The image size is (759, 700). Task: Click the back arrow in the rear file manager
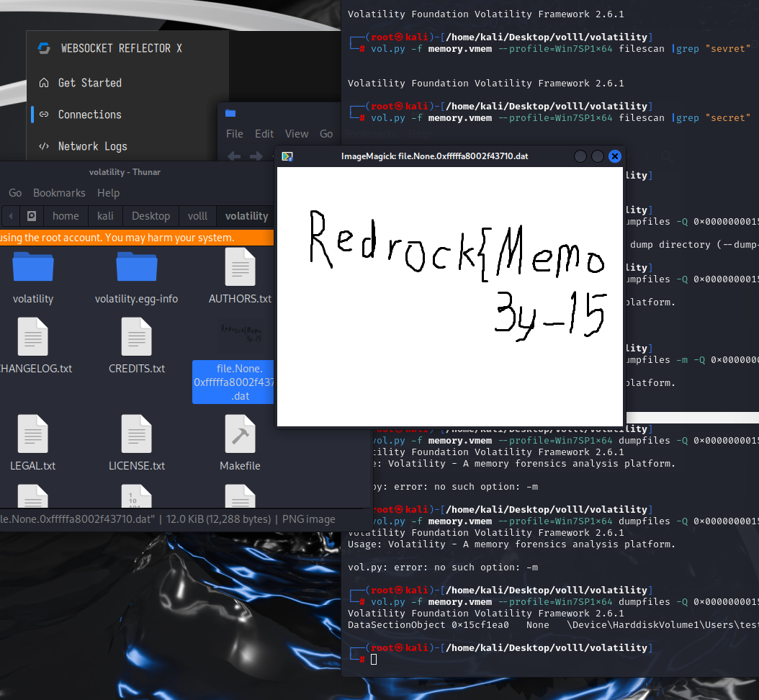pyautogui.click(x=234, y=156)
